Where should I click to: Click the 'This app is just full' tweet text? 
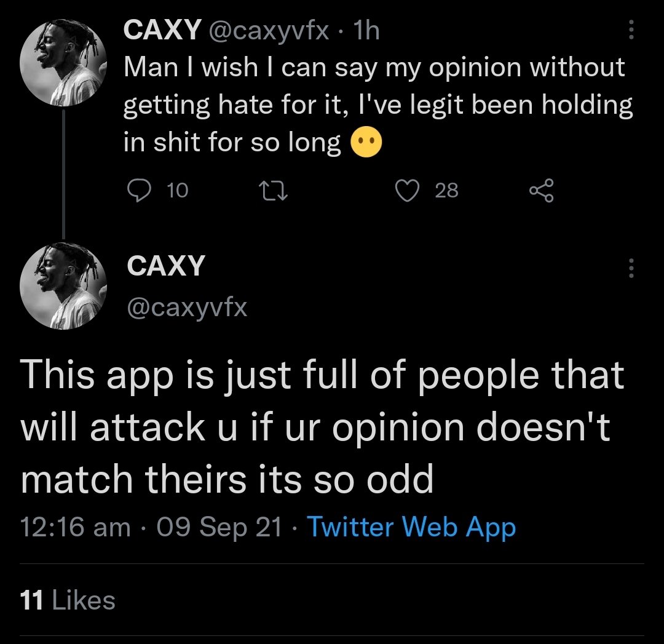pyautogui.click(x=320, y=427)
